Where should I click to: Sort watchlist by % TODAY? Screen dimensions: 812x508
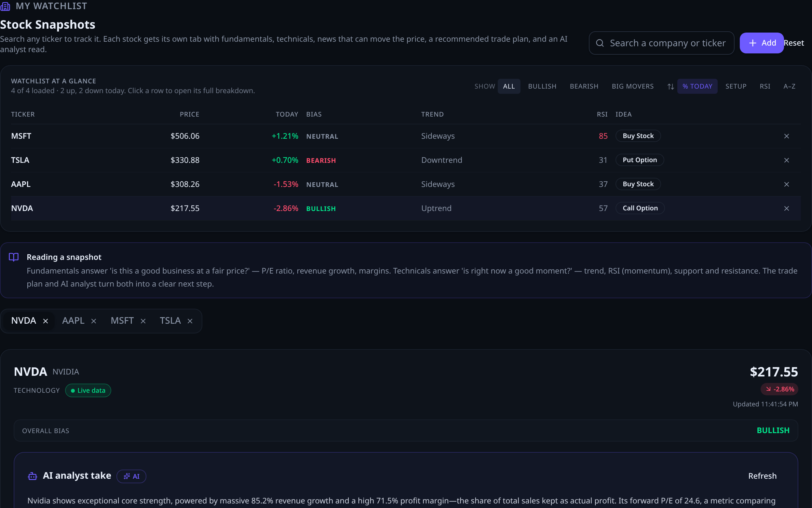(697, 86)
